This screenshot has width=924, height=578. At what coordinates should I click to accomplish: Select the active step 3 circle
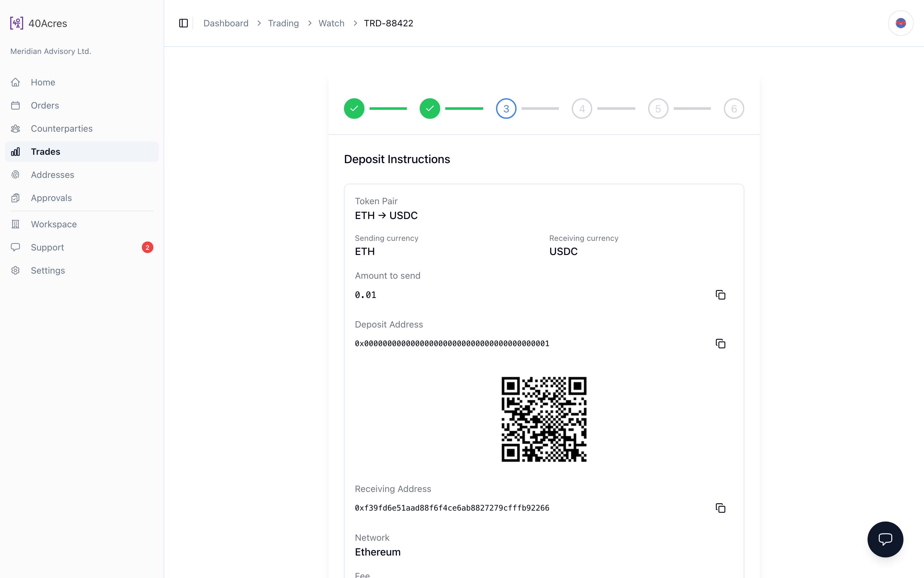(506, 109)
